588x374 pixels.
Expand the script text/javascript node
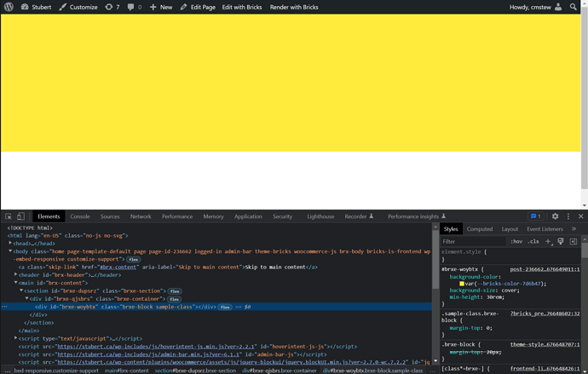click(15, 338)
